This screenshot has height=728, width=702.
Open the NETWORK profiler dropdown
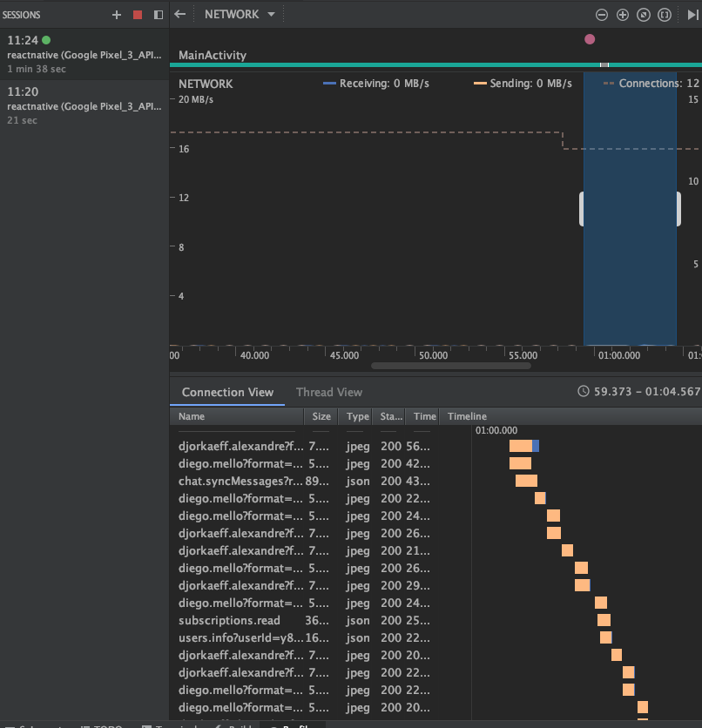(238, 14)
